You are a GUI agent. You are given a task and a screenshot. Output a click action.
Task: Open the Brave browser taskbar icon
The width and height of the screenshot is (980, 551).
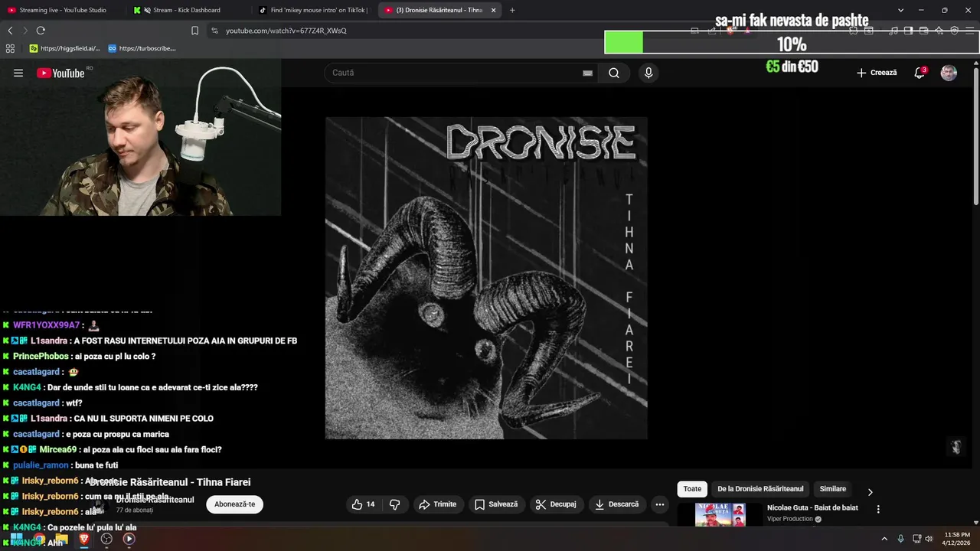(84, 539)
